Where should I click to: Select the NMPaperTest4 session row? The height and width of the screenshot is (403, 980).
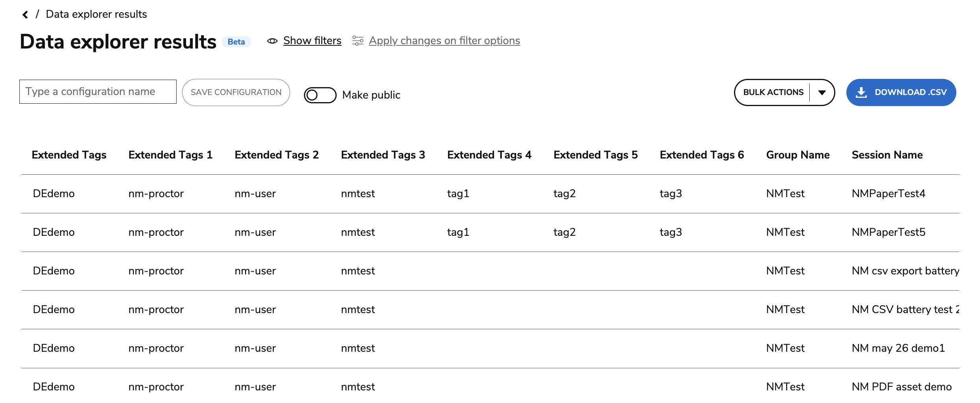(x=490, y=194)
